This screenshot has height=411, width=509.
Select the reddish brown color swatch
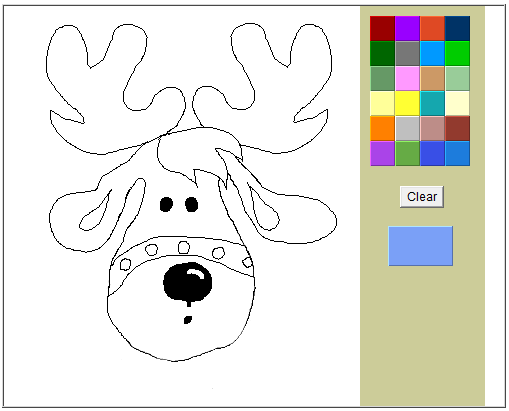coord(457,128)
